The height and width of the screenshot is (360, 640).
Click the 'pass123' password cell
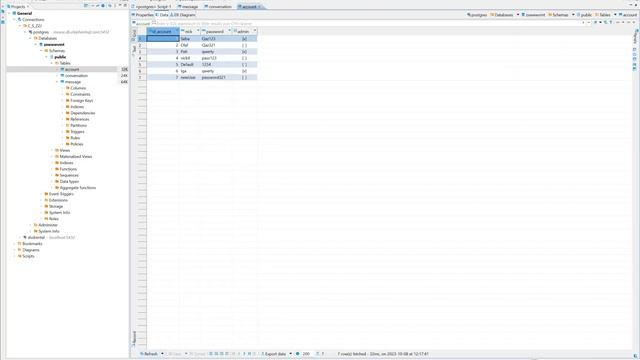(x=216, y=58)
